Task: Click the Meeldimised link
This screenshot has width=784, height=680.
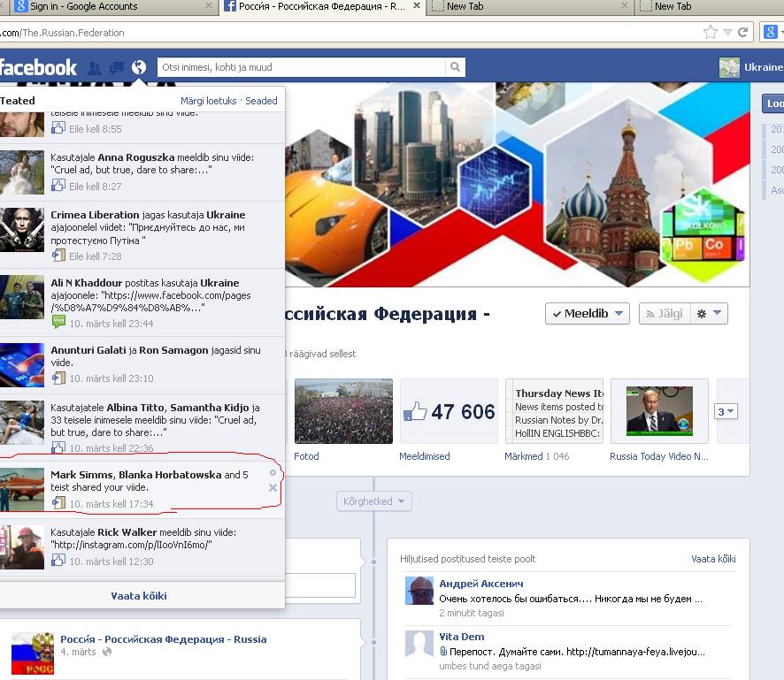Action: [425, 456]
